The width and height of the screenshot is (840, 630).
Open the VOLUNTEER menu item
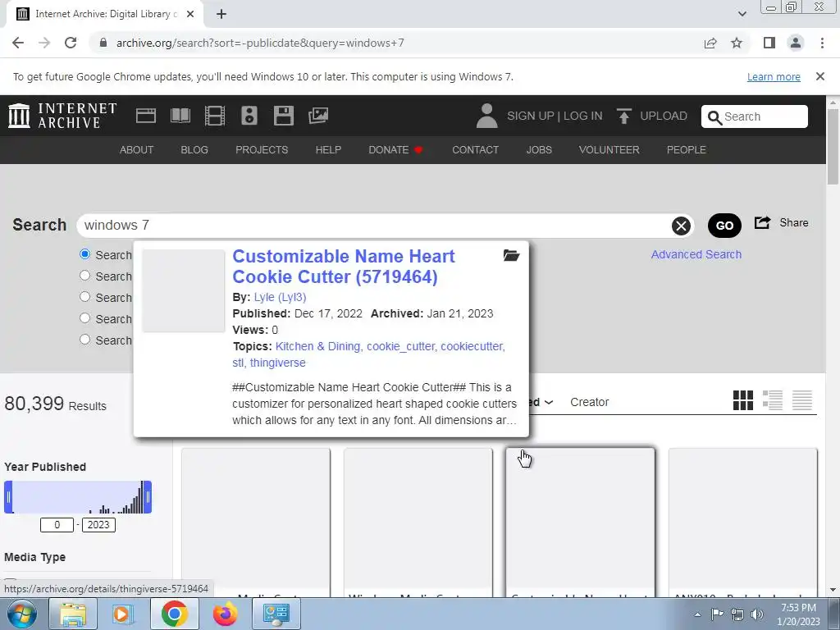point(609,150)
